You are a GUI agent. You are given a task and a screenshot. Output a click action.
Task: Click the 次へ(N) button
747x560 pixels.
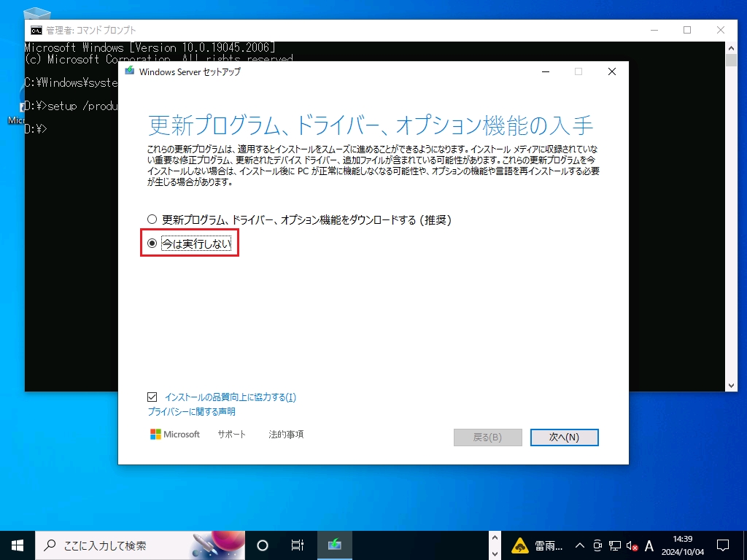pyautogui.click(x=564, y=437)
